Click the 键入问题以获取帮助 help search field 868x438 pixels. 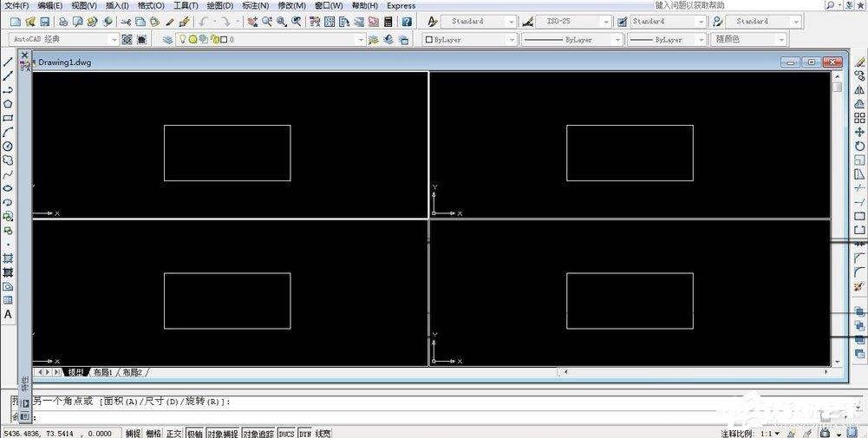pyautogui.click(x=739, y=5)
